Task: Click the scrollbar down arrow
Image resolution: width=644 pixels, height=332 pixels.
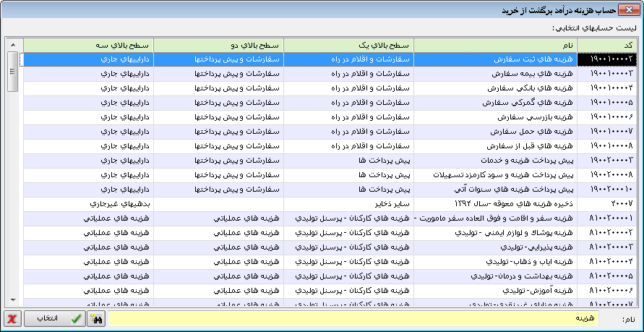Action: pyautogui.click(x=13, y=300)
